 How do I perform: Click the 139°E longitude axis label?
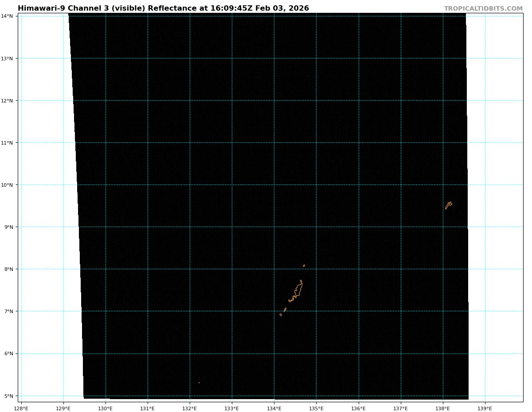pyautogui.click(x=485, y=408)
